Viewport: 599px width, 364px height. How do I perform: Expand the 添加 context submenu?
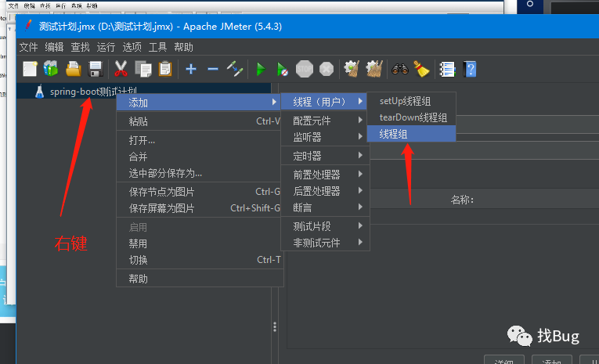[198, 103]
